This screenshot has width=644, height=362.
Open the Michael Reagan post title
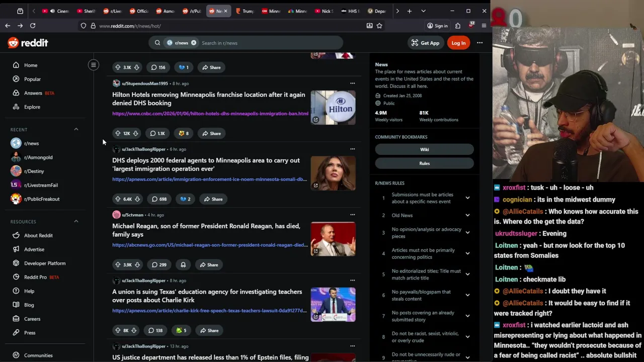click(x=206, y=230)
